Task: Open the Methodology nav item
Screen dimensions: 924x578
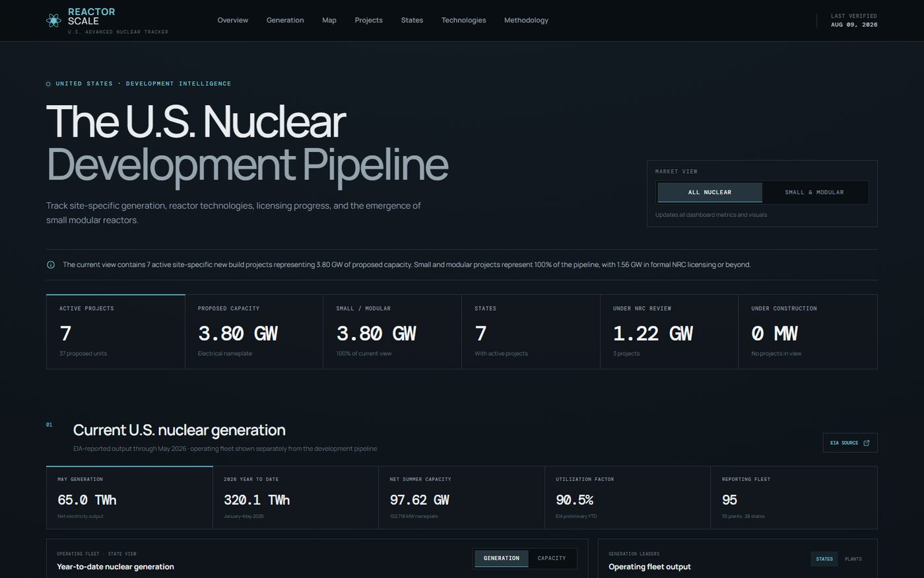Action: point(526,20)
